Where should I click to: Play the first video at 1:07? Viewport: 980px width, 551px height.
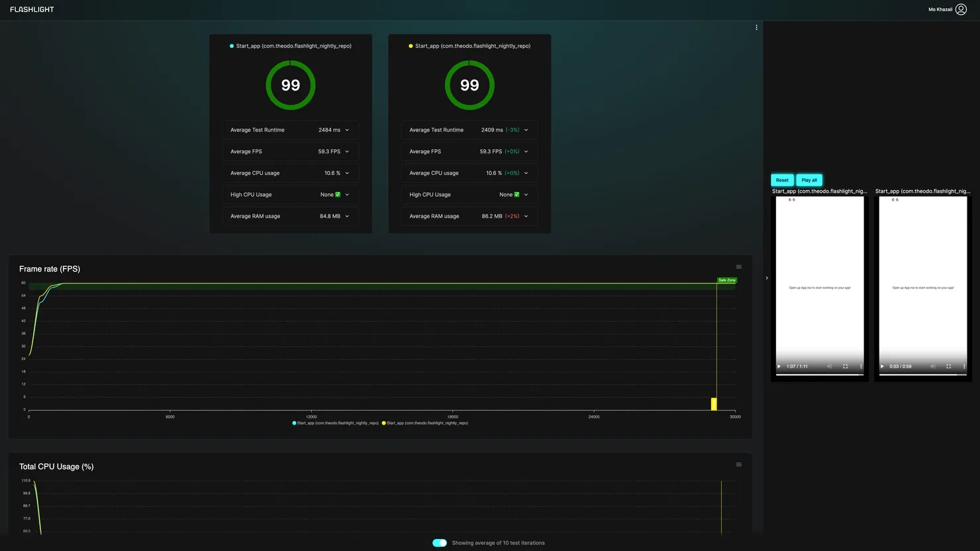[x=779, y=366]
